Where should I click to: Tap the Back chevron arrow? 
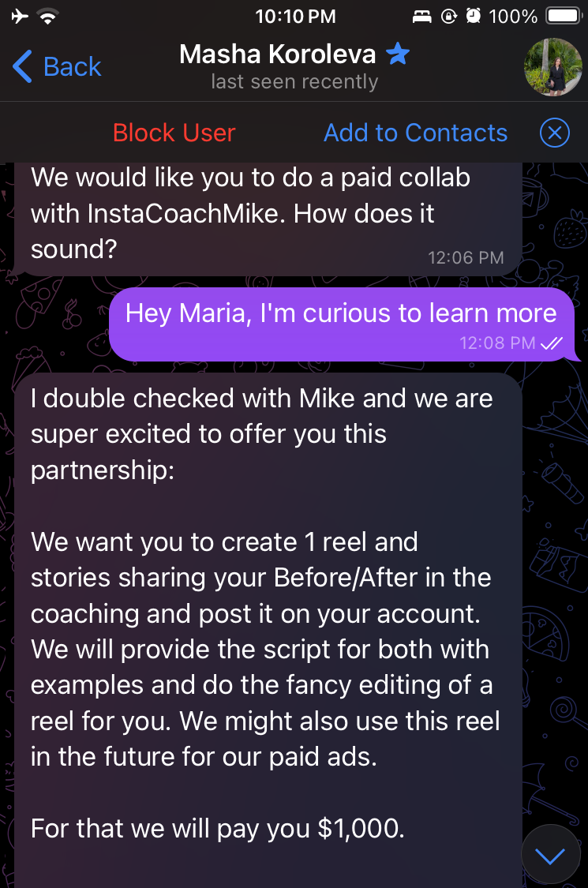point(22,67)
